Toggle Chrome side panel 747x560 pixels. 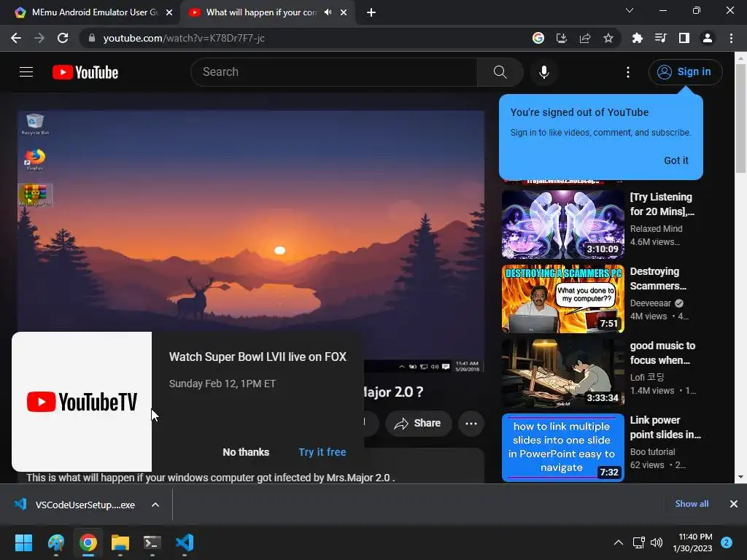point(684,38)
